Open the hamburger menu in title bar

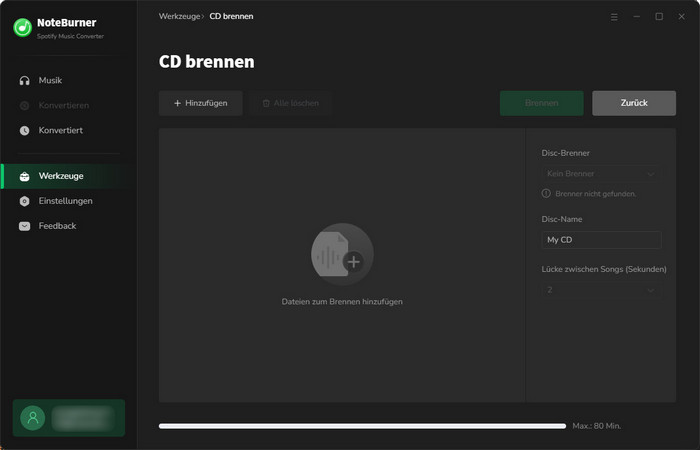pos(614,17)
